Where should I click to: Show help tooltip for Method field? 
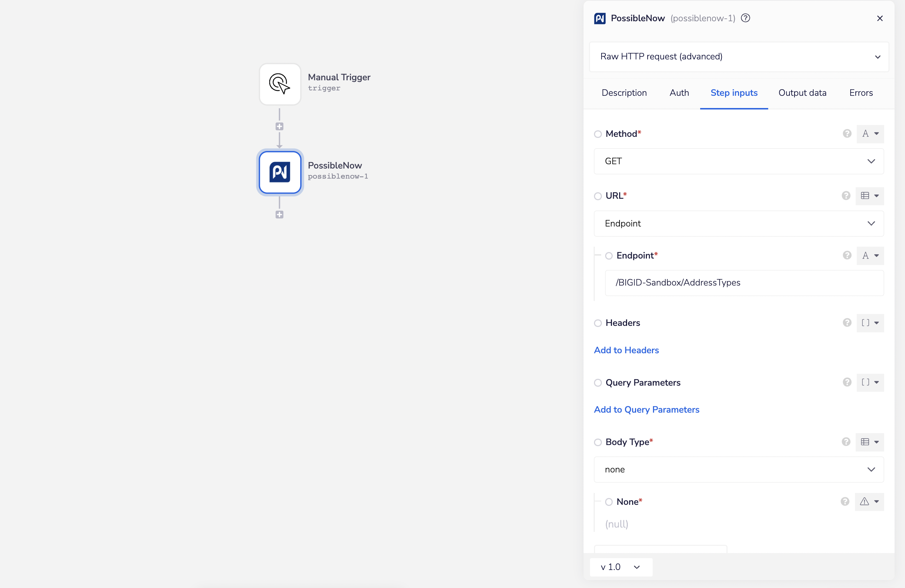click(x=847, y=134)
